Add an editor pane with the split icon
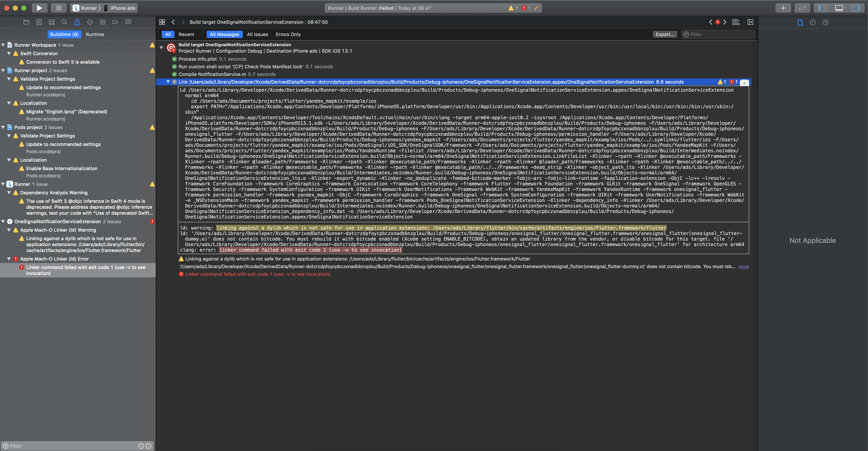Screen dimensions: 868x451 tap(750, 22)
